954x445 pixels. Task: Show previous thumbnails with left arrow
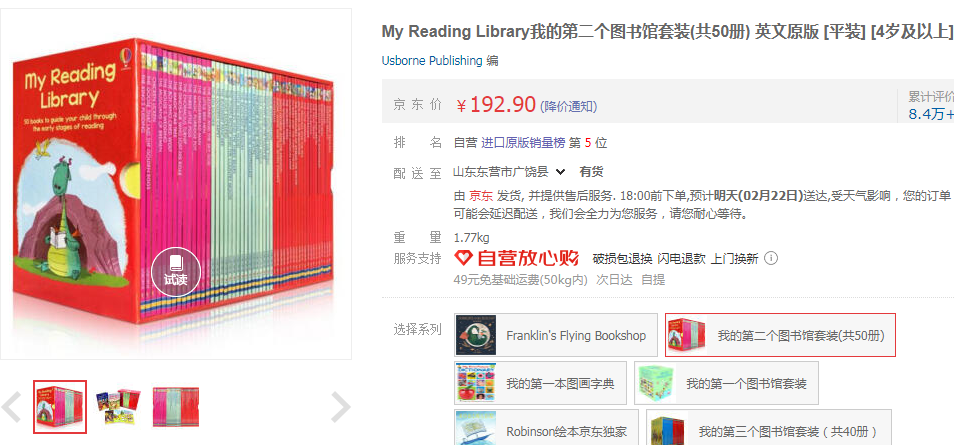(x=12, y=407)
